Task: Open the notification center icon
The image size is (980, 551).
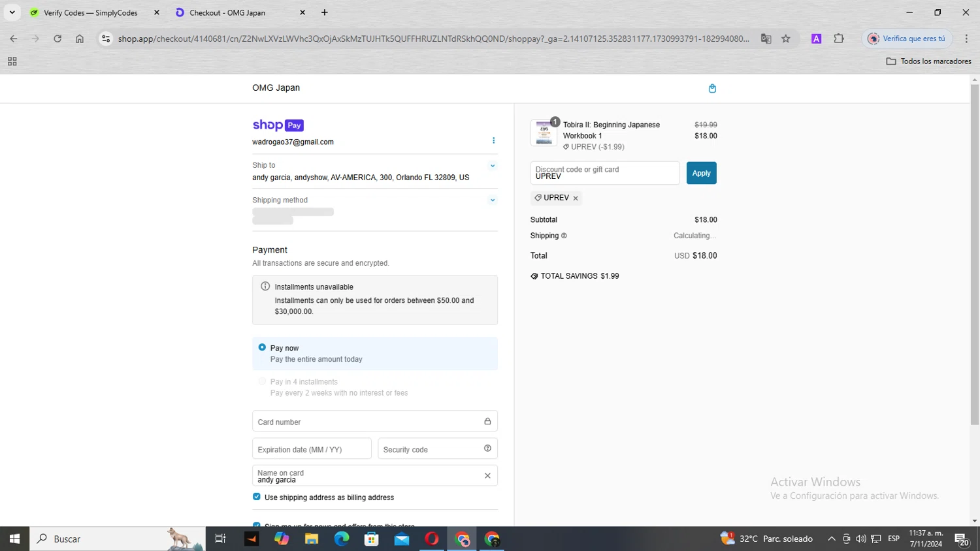Action: (x=962, y=539)
